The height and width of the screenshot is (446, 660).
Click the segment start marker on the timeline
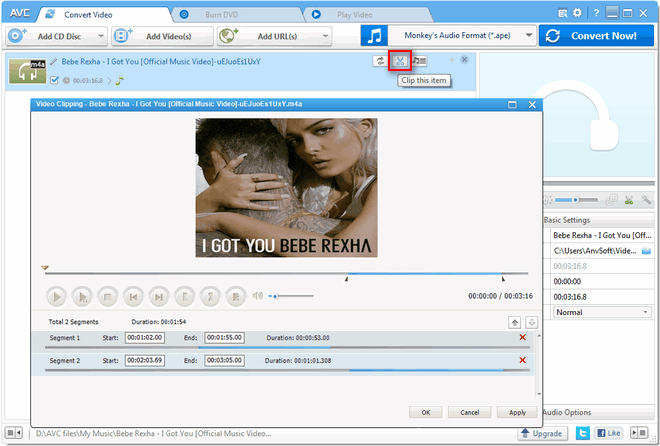[346, 279]
